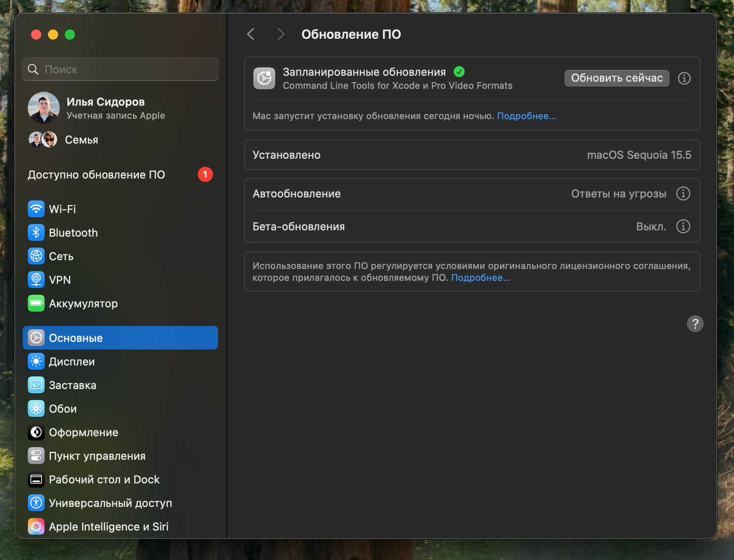Image resolution: width=734 pixels, height=560 pixels.
Task: Select Обои wallpaper settings
Action: 63,408
